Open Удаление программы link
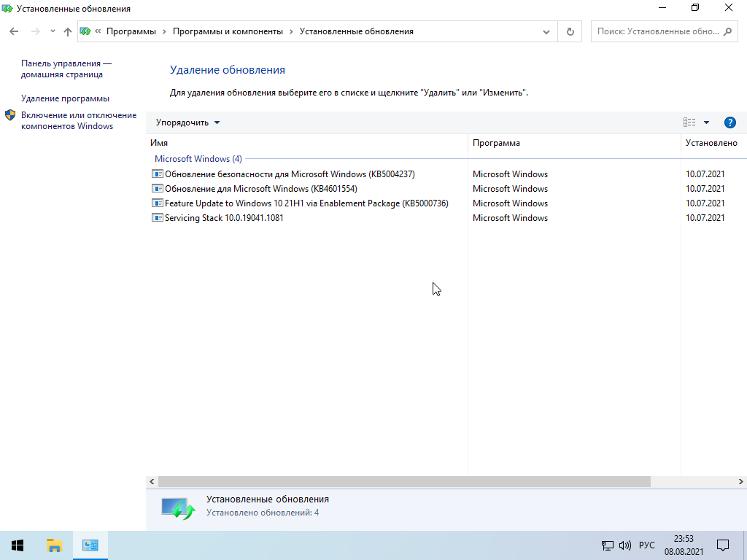 coord(65,98)
